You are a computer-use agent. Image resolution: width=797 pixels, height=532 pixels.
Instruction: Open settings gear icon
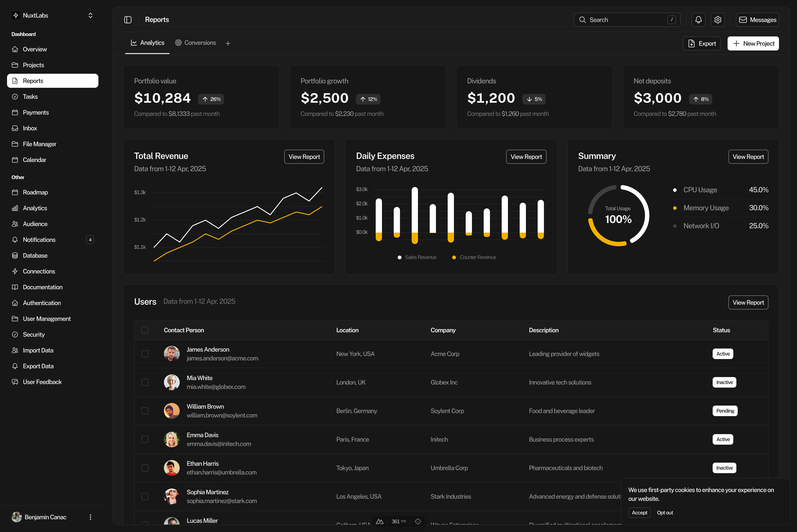(x=717, y=20)
